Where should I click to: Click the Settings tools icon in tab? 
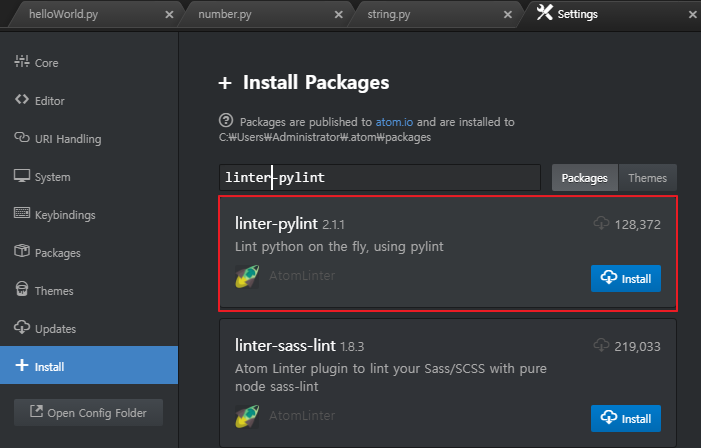[x=544, y=13]
